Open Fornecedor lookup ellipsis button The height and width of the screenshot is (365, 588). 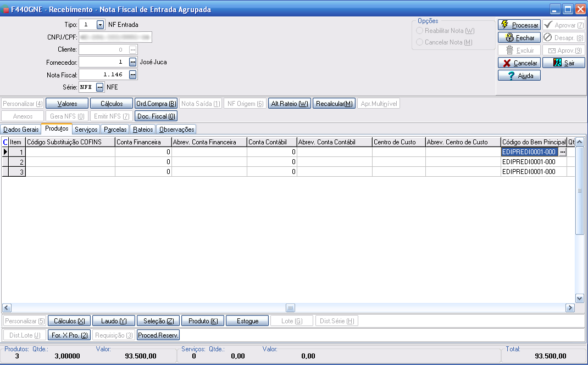click(133, 62)
